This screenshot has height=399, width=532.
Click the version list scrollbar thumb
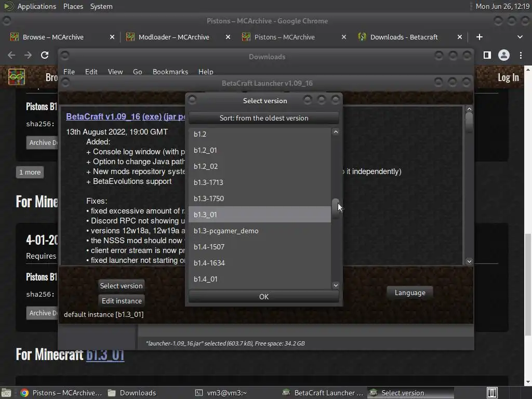[x=335, y=208]
